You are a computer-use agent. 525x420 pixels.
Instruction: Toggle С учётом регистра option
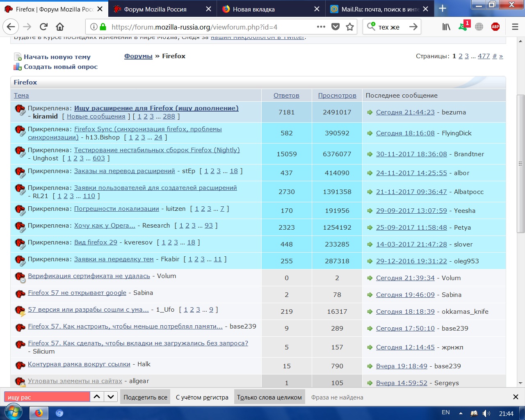click(x=202, y=397)
